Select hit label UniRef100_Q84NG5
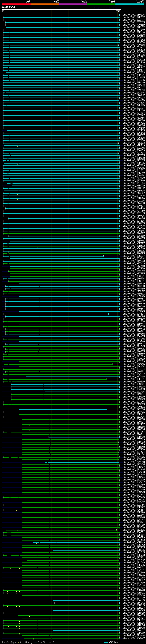Screen dimensions: 146x644 point(133,336)
